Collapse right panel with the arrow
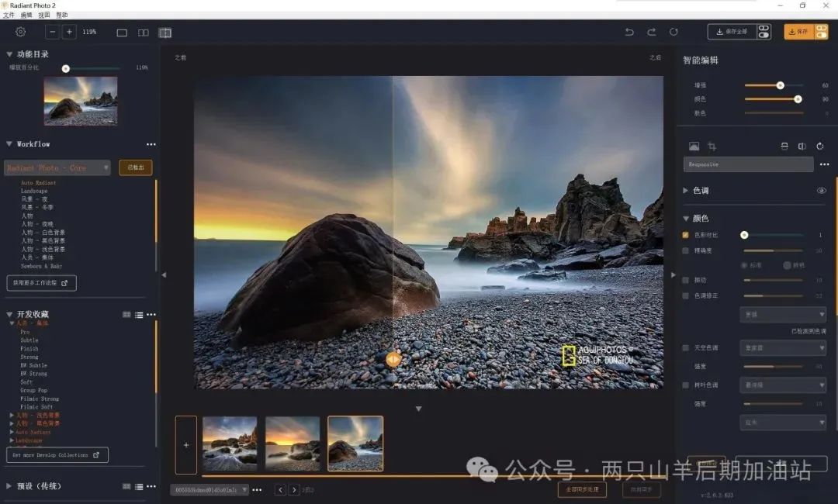 [x=673, y=275]
